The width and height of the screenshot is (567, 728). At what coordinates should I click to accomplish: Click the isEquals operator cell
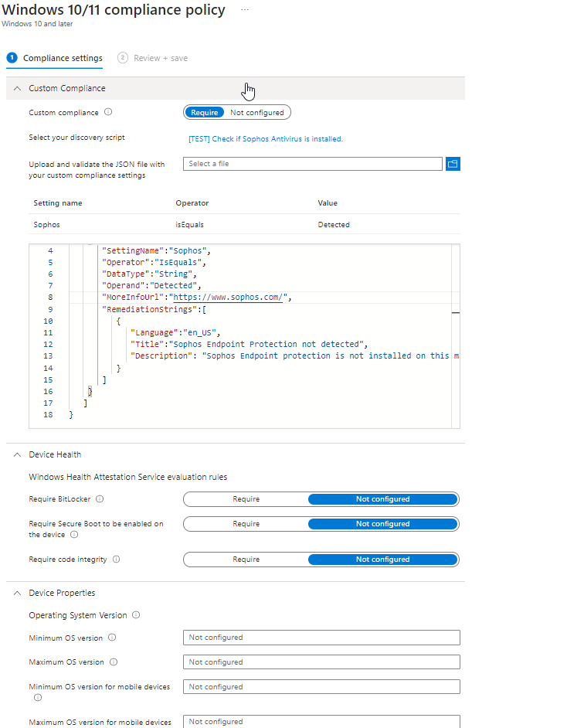[189, 225]
